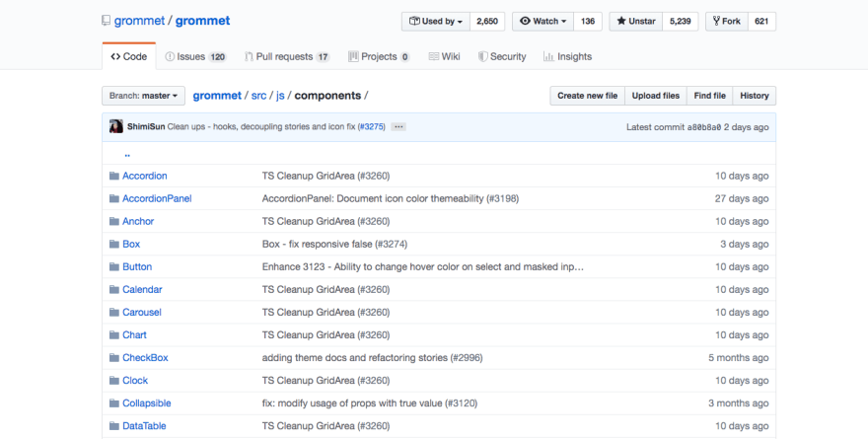Open the latest commit a80b8a0
The height and width of the screenshot is (439, 868).
704,127
